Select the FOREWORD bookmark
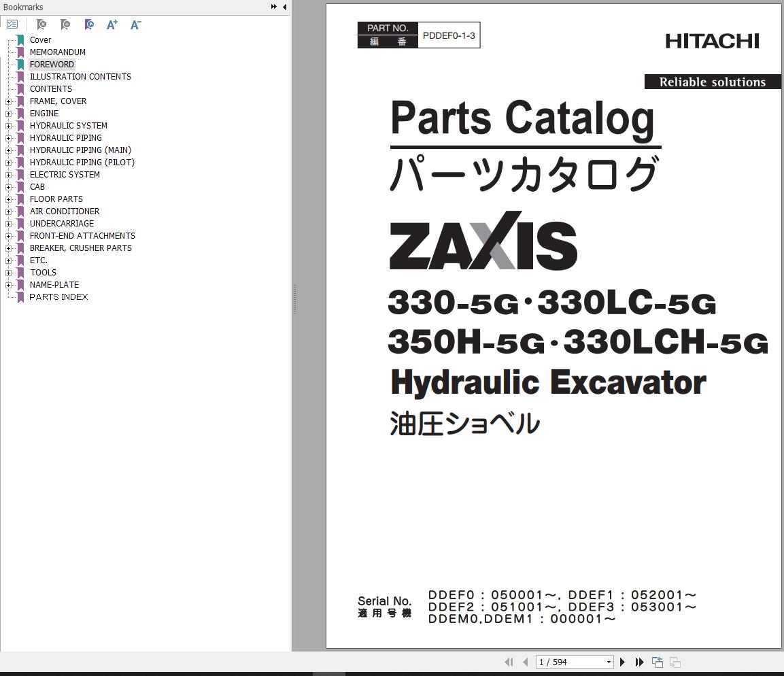This screenshot has width=784, height=676. [x=52, y=65]
